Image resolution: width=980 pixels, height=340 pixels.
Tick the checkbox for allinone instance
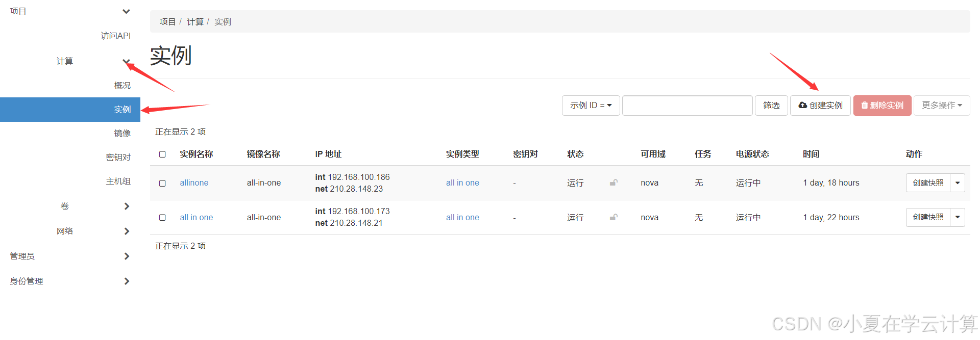coord(162,183)
